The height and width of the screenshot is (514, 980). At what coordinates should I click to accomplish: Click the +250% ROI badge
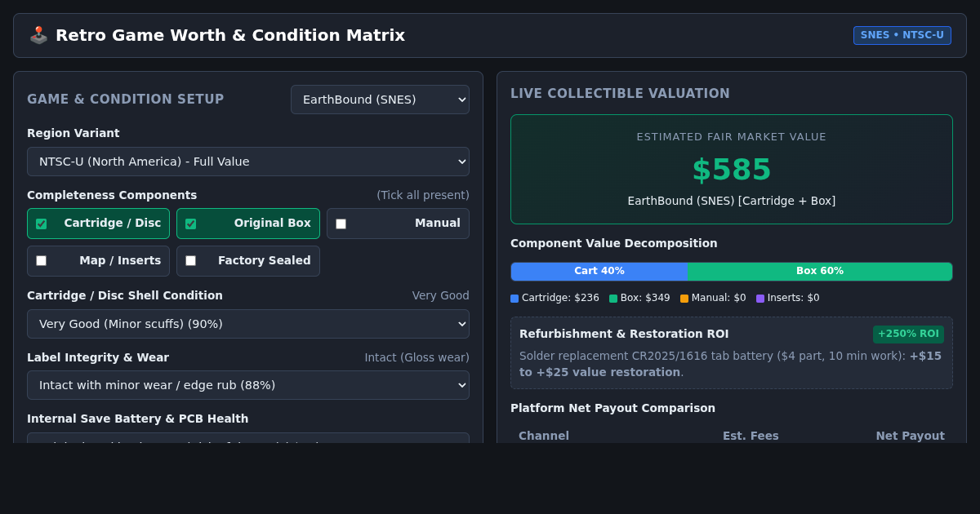(908, 335)
